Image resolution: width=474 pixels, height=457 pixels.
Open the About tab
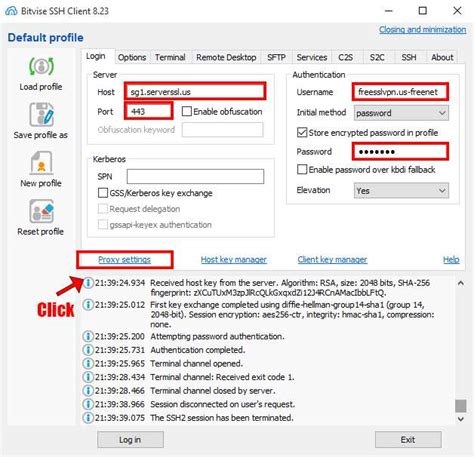pos(442,57)
